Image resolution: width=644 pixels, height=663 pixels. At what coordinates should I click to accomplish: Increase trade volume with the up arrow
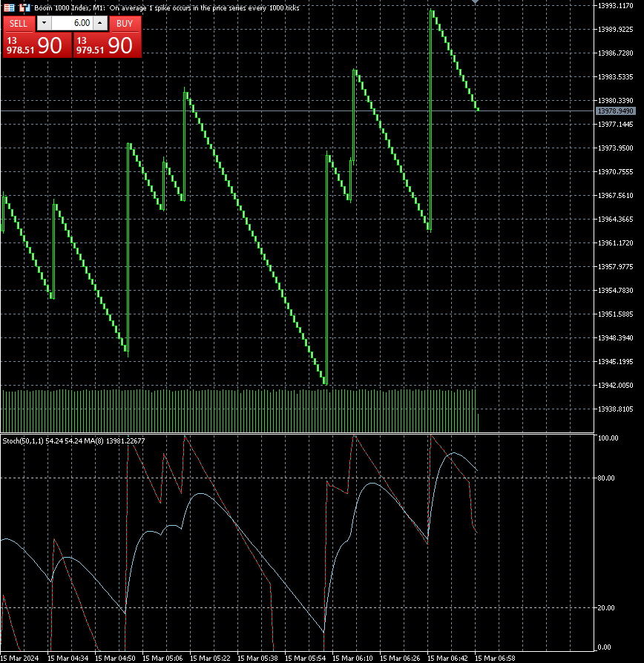[x=100, y=23]
